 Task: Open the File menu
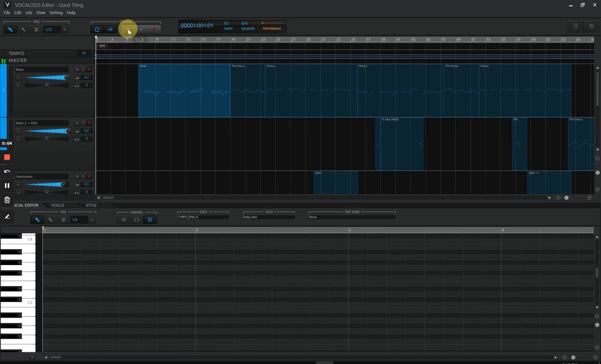pos(7,13)
